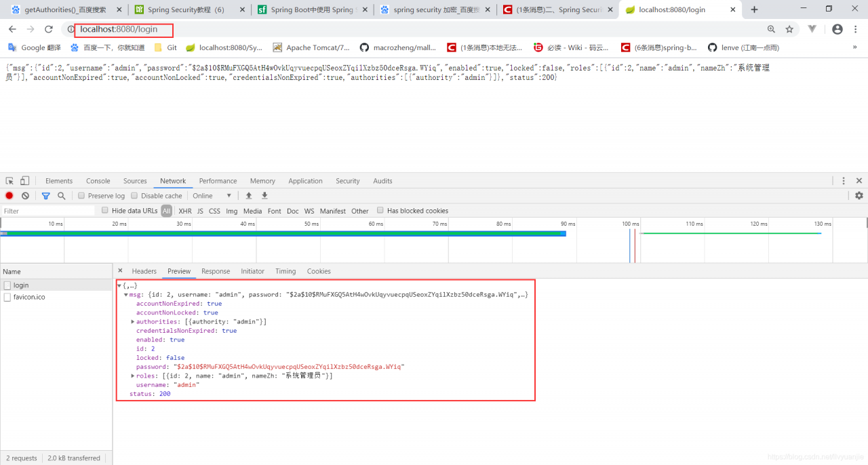Click the inspect element picker icon
The width and height of the screenshot is (868, 465).
tap(9, 181)
